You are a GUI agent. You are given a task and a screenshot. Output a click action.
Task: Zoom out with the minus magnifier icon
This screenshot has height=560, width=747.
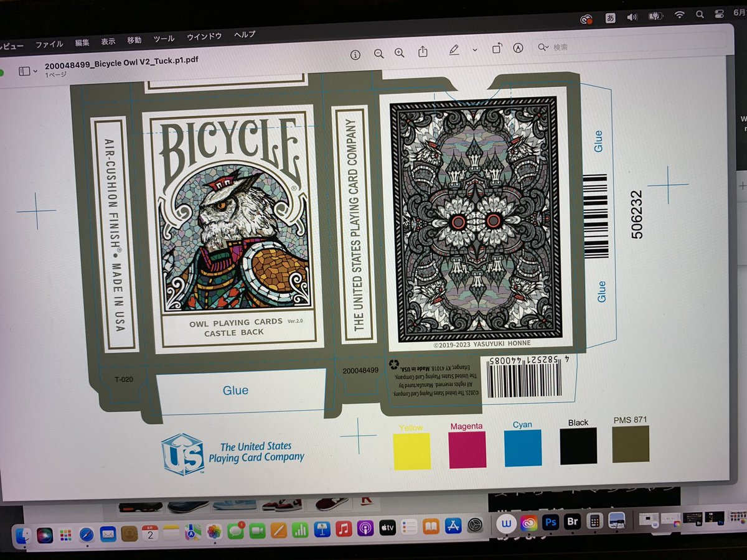coord(378,54)
